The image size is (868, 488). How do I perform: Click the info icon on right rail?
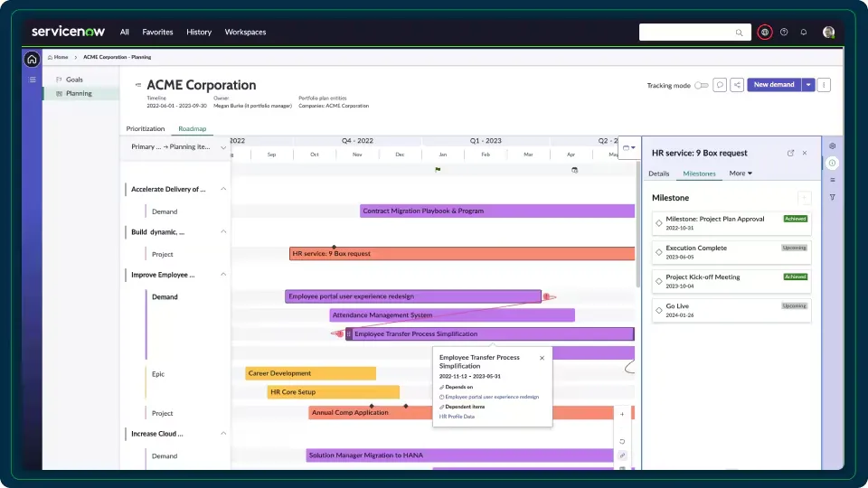point(832,163)
